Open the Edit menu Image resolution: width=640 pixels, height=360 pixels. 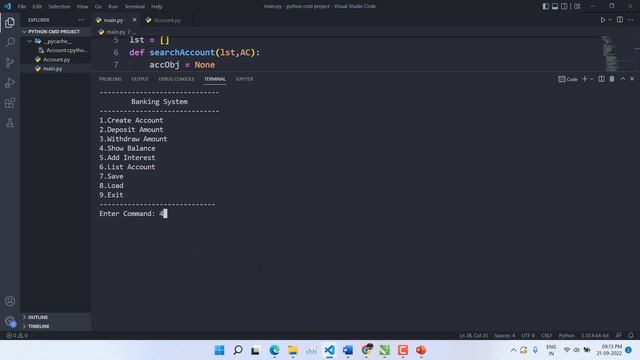(37, 6)
